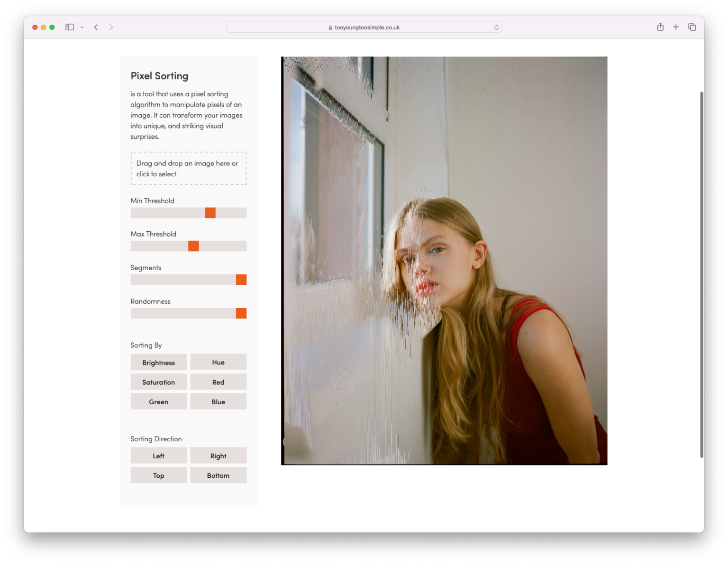This screenshot has width=728, height=564.
Task: Set sorting direction to Left
Action: (159, 455)
